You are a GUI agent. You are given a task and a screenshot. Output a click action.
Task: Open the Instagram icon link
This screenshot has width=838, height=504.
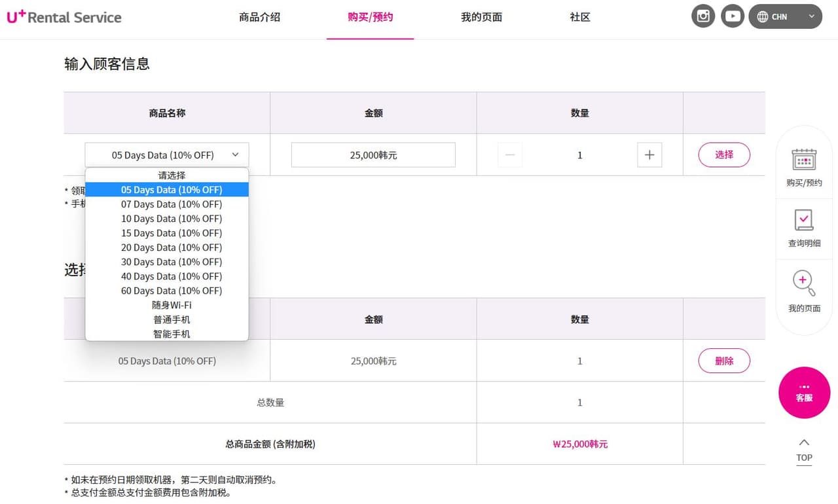(703, 16)
